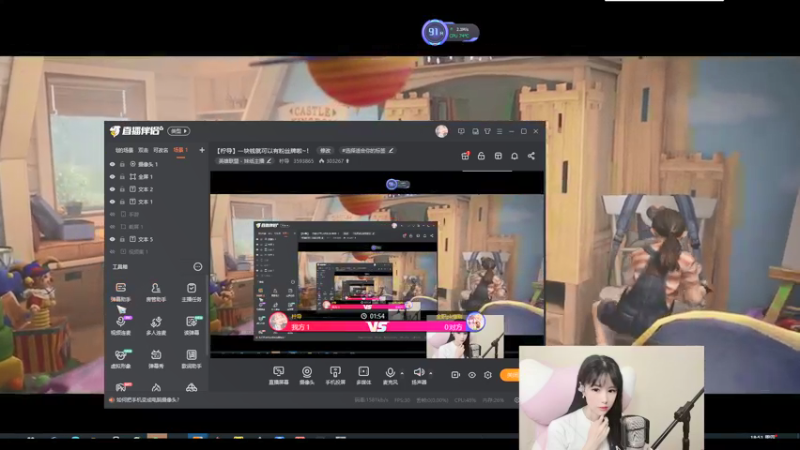The width and height of the screenshot is (800, 450).
Task: Open the 主播任务 tool
Action: [191, 292]
